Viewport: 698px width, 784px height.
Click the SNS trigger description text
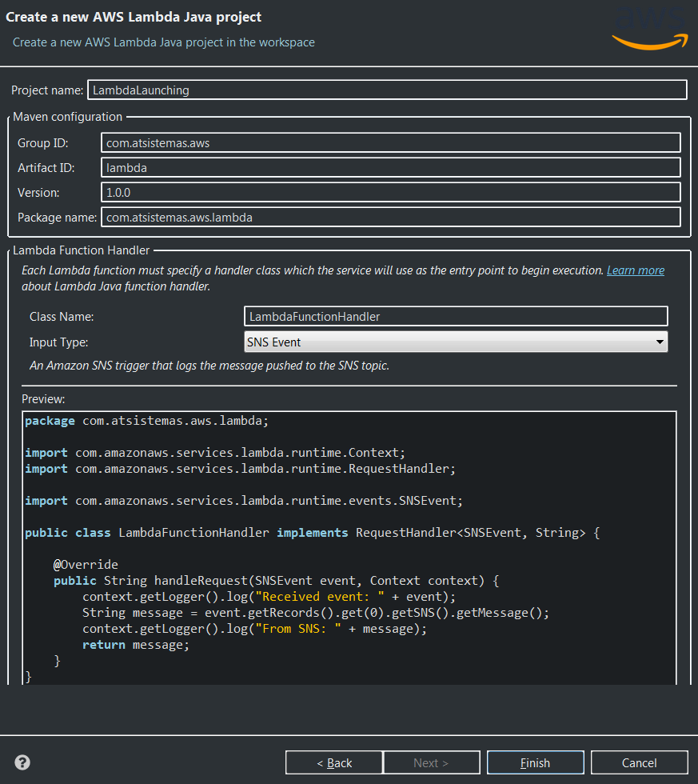coord(209,366)
